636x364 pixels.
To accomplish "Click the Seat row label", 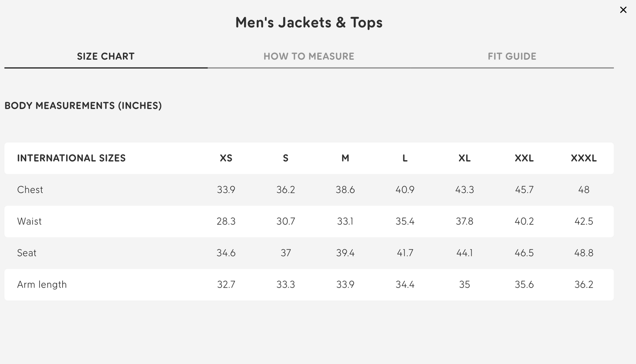I will (x=27, y=253).
